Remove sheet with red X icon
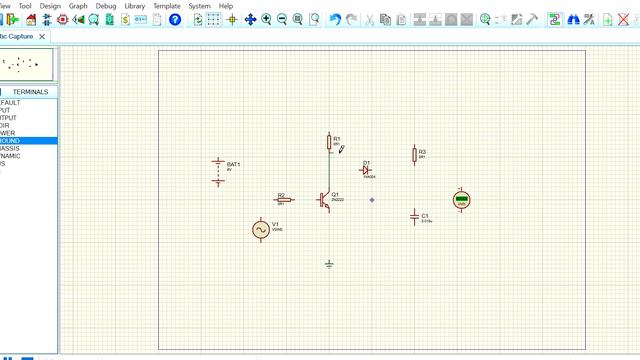This screenshot has width=640, height=360. coord(623,19)
